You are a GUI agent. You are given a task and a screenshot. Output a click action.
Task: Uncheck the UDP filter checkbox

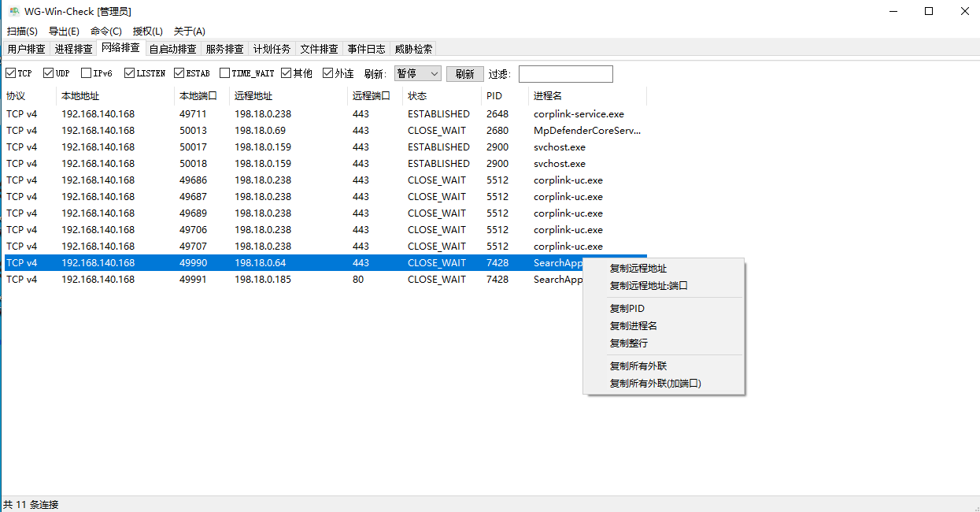coord(49,73)
